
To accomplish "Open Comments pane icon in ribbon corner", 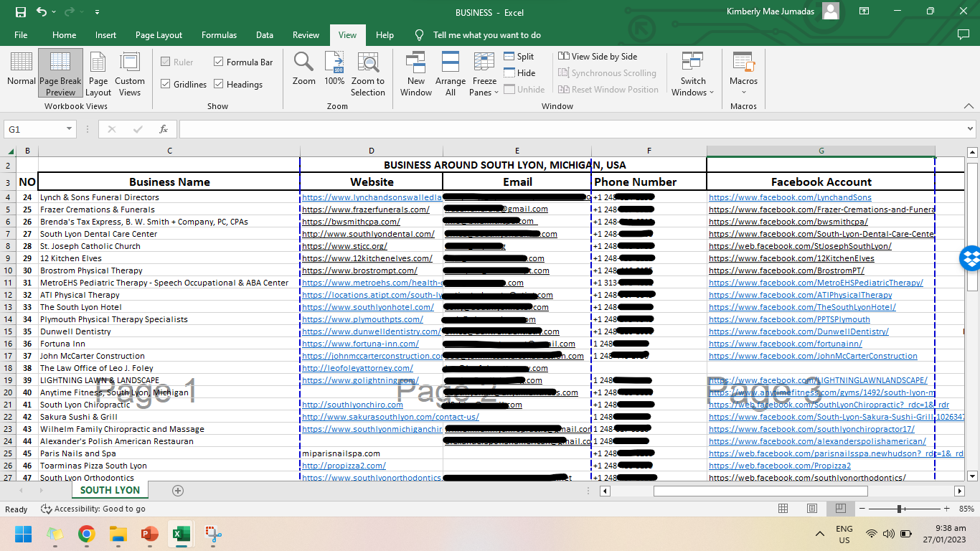I will pos(963,34).
